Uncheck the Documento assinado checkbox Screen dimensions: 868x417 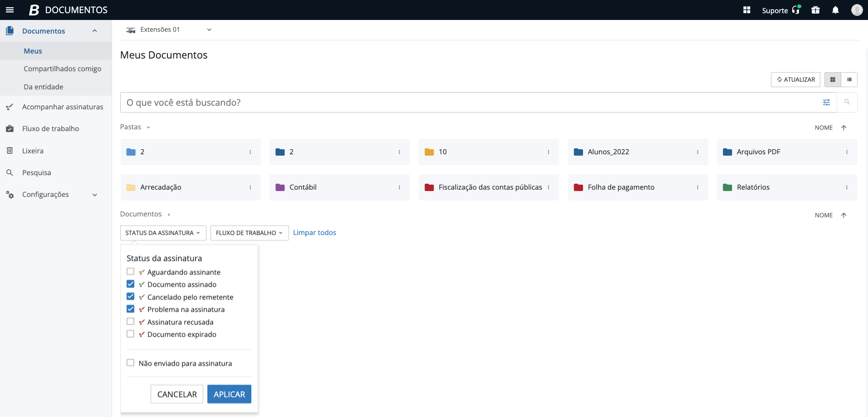click(x=131, y=284)
